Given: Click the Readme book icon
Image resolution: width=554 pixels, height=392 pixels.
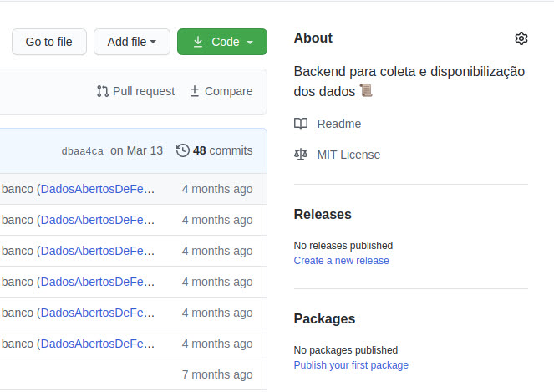Looking at the screenshot, I should (x=301, y=124).
